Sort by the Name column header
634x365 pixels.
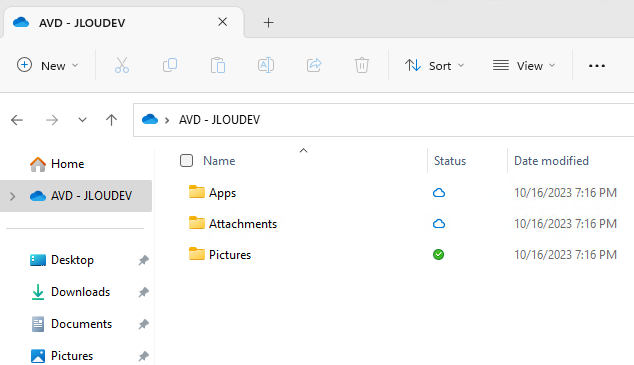pyautogui.click(x=219, y=161)
